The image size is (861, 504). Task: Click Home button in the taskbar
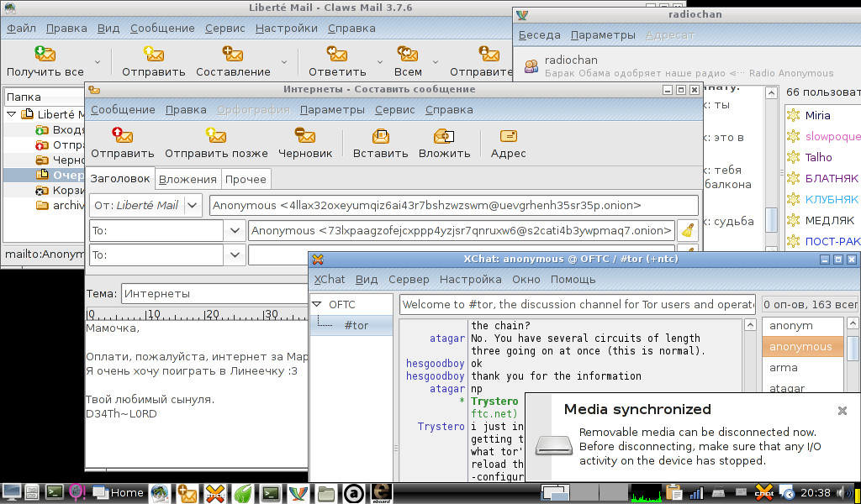118,492
